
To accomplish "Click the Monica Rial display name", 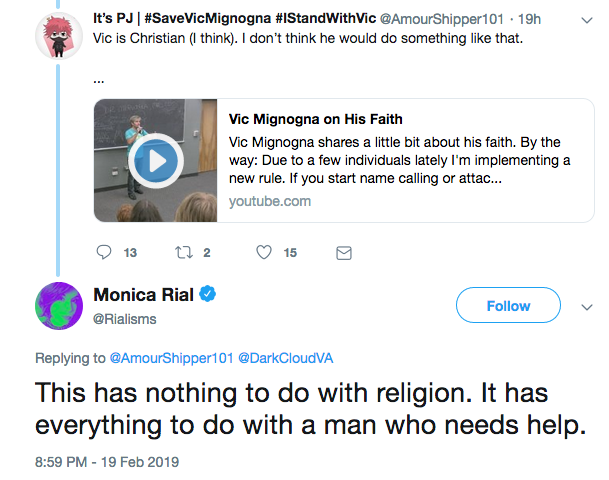I will click(x=143, y=294).
